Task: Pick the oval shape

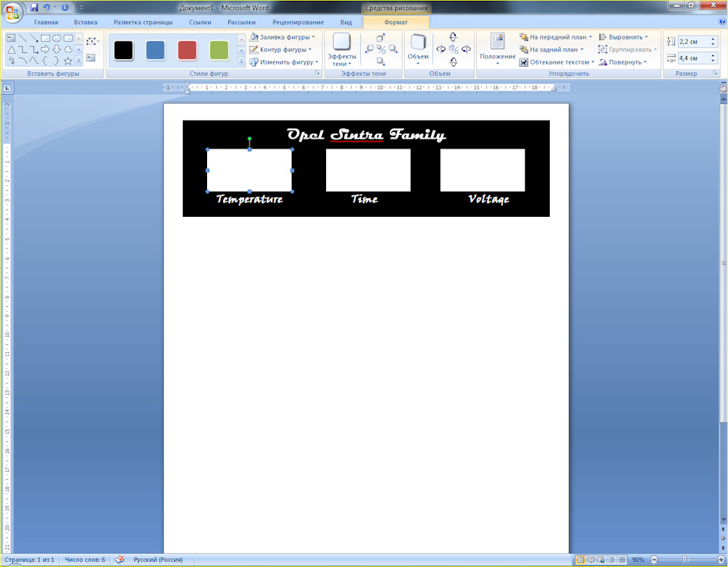Action: coord(57,38)
